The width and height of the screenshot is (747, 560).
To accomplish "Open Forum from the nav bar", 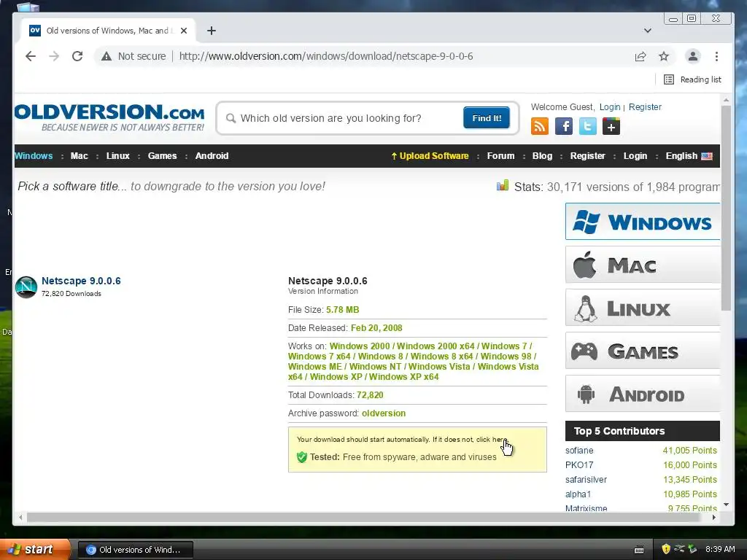I will pos(500,156).
